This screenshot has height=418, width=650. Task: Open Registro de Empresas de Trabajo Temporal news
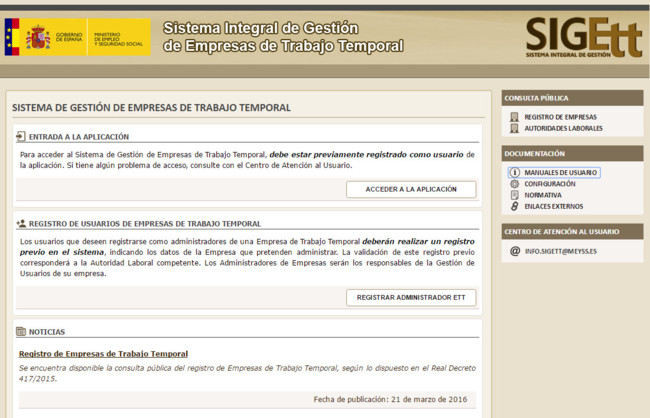coord(103,353)
